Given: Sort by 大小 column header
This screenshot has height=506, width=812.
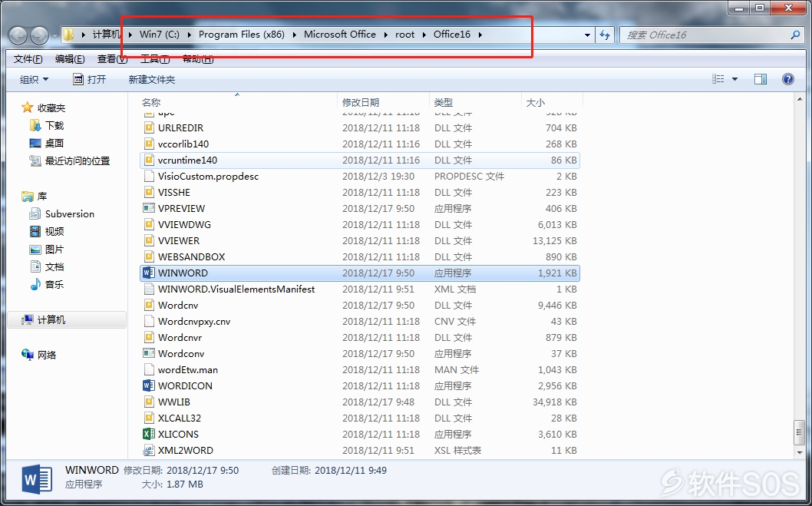Looking at the screenshot, I should coord(536,103).
